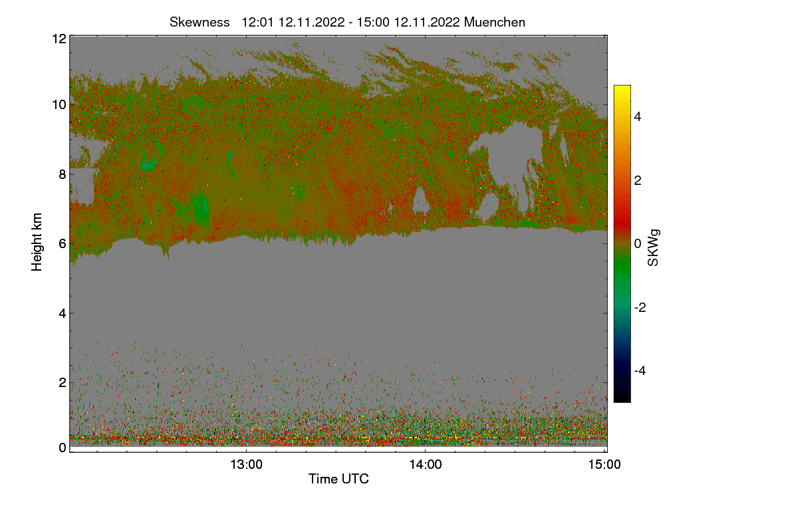Screen dimensions: 798x532
Task: Select the 'Time UTC' x-axis label
Action: 338,479
